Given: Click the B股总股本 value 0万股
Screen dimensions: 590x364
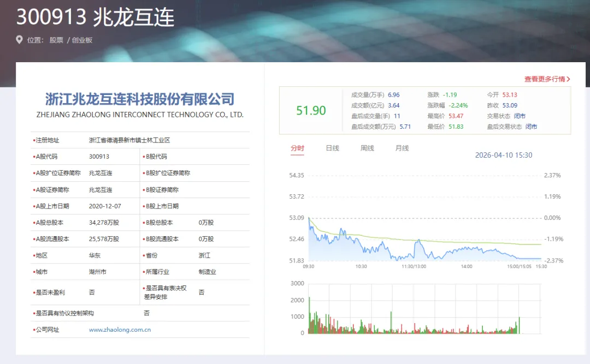Looking at the screenshot, I should [206, 223].
